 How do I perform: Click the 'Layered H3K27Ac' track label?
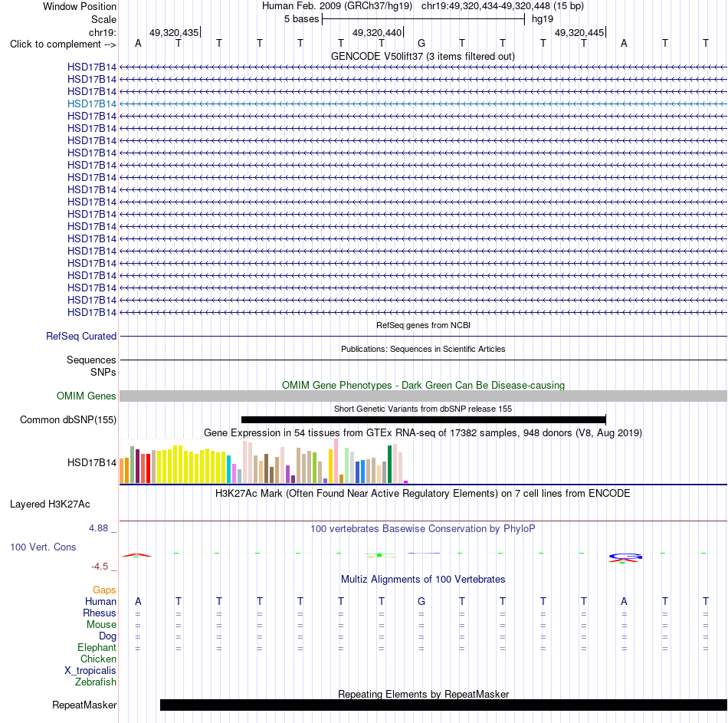coord(50,504)
